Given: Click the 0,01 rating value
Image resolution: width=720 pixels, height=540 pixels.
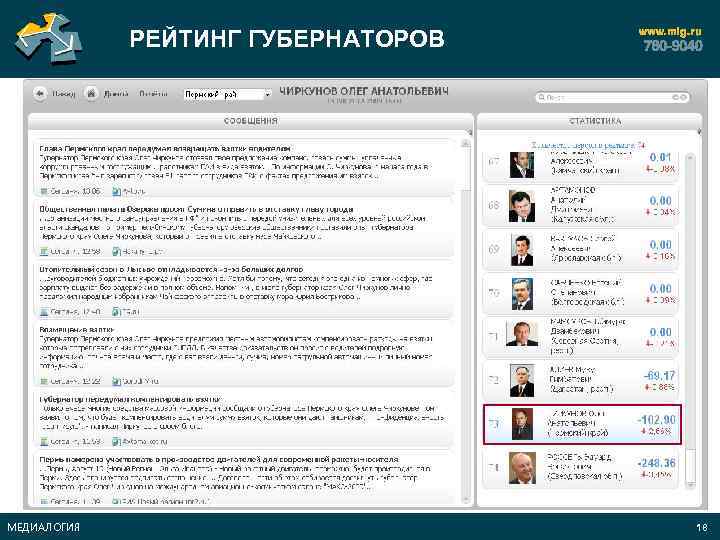Looking at the screenshot, I should point(661,157).
